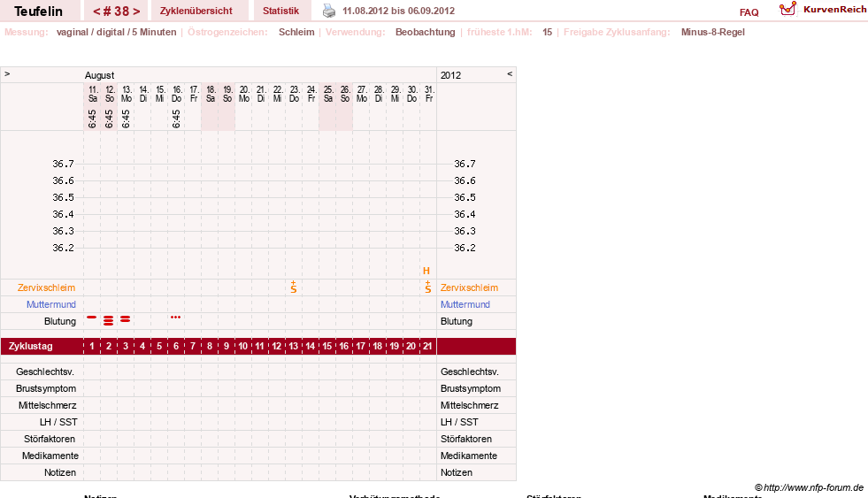This screenshot has width=868, height=498.
Task: Click the orange H marker on day 21
Action: click(426, 271)
